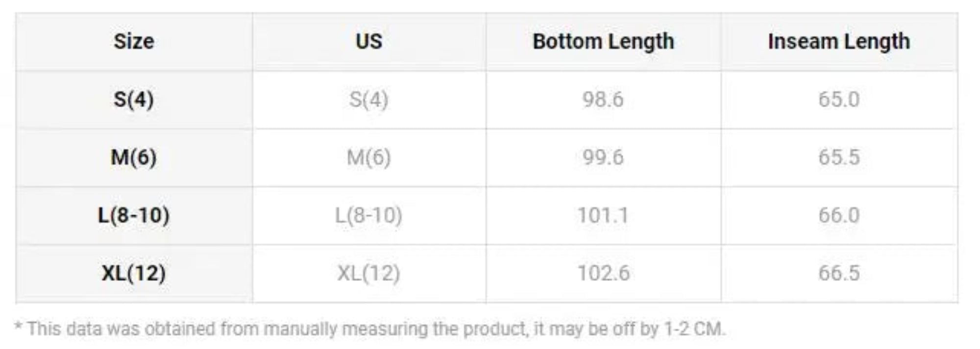980x349 pixels.
Task: Click bottom length value 99.6
Action: click(x=603, y=158)
